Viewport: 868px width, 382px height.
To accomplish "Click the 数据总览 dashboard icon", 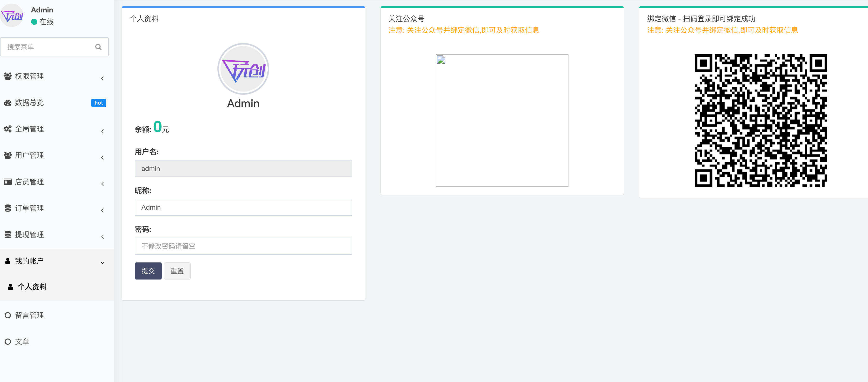I will [8, 103].
